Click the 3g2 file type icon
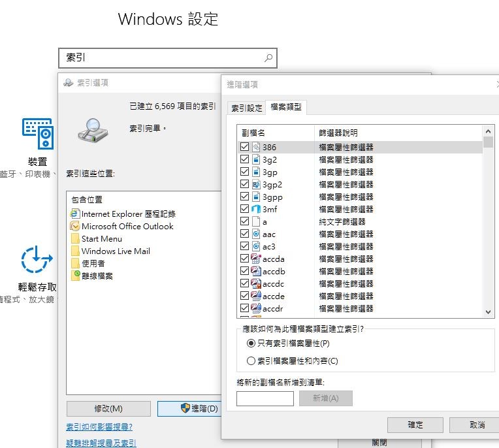Image resolution: width=499 pixels, height=448 pixels. tap(256, 159)
